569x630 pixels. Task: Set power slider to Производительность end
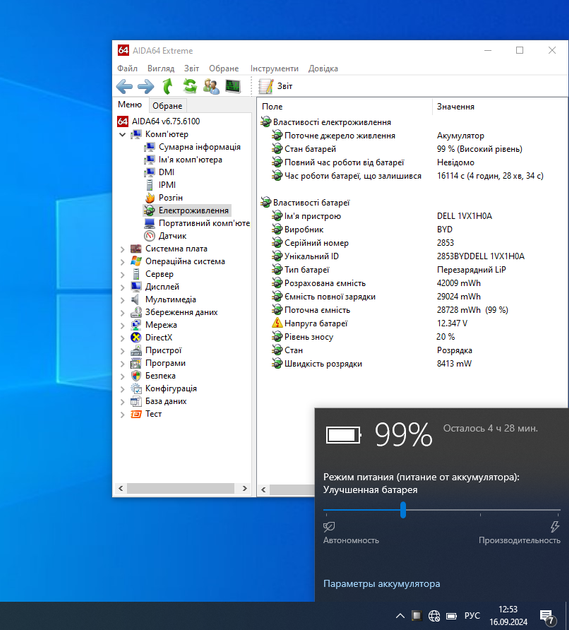pyautogui.click(x=559, y=510)
